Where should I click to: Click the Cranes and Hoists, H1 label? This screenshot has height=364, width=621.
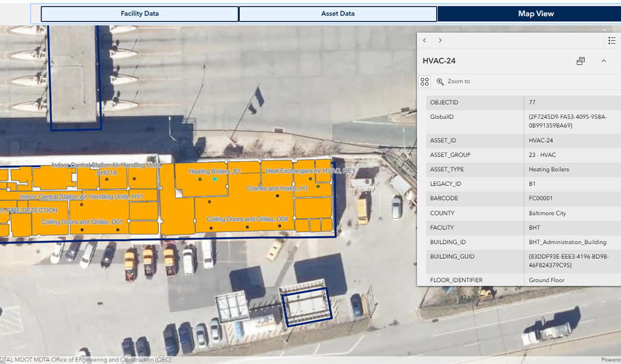click(277, 188)
